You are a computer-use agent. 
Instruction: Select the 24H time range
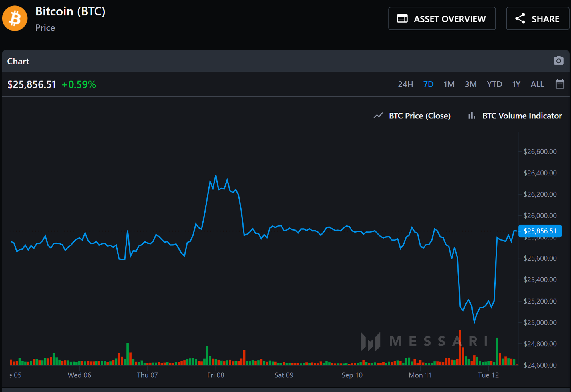point(405,84)
